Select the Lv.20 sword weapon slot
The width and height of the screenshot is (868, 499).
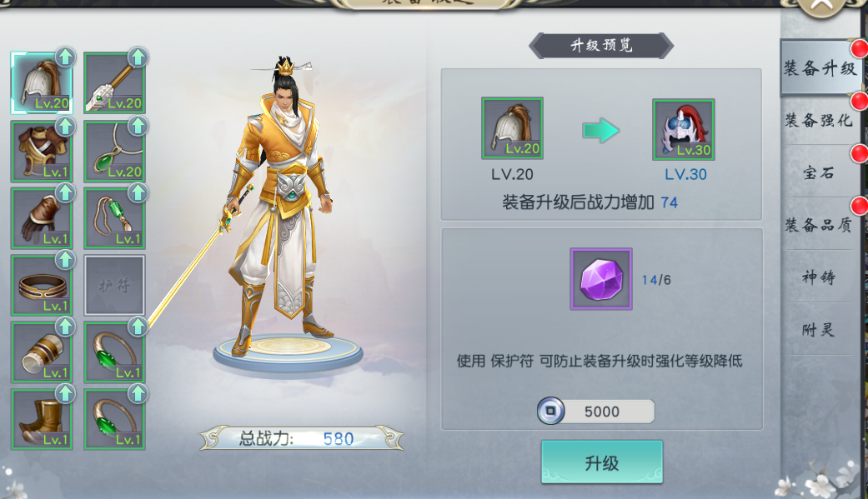(114, 82)
